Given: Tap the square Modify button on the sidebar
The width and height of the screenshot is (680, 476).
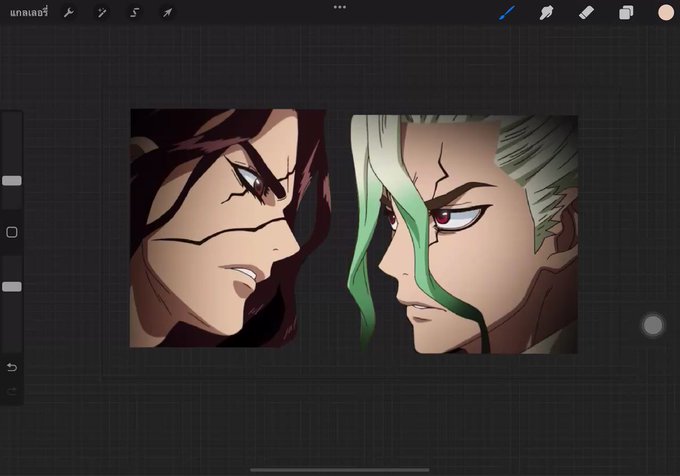Looking at the screenshot, I should (12, 232).
